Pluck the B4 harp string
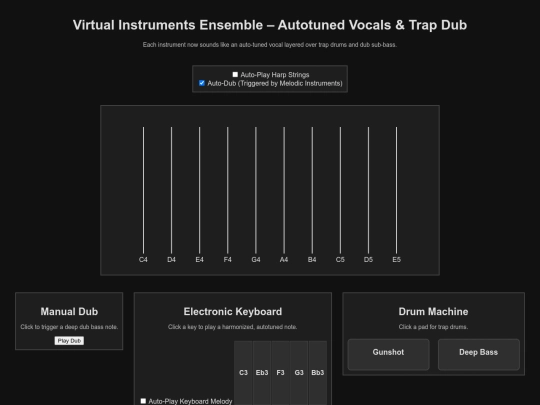The image size is (540, 405). click(x=312, y=190)
